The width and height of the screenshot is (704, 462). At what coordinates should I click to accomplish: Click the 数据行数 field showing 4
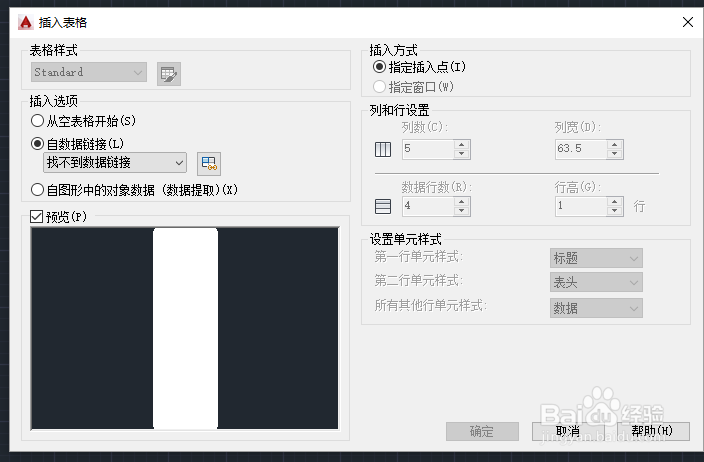(428, 206)
